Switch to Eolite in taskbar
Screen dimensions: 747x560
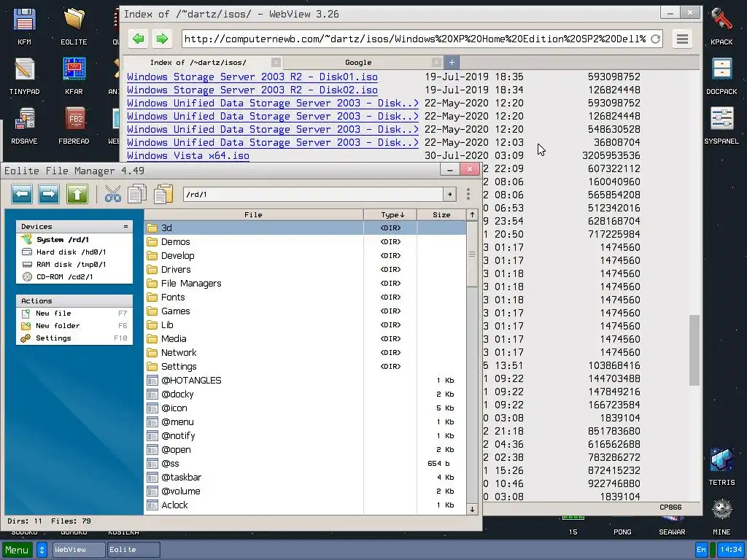(x=133, y=550)
